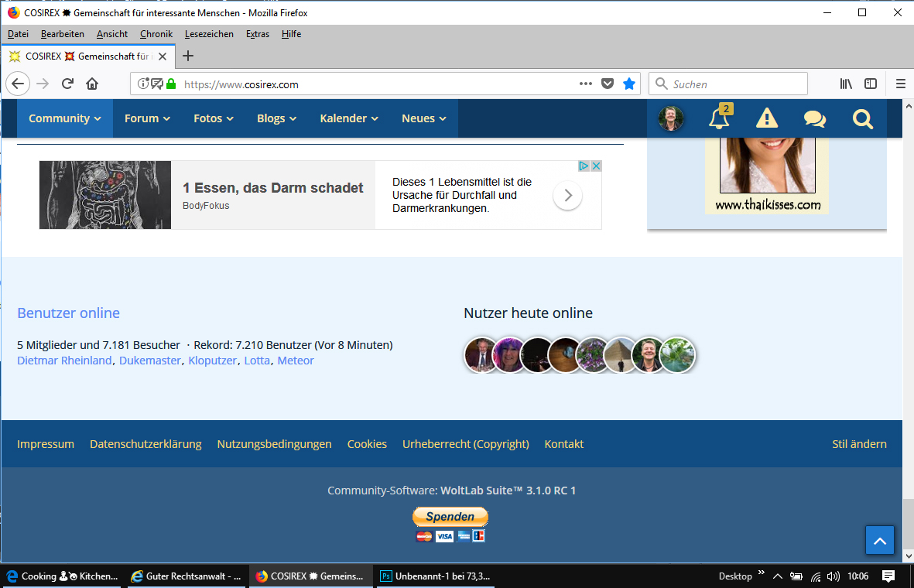Open user profile link Dukemaster
This screenshot has width=914, height=588.
click(150, 361)
